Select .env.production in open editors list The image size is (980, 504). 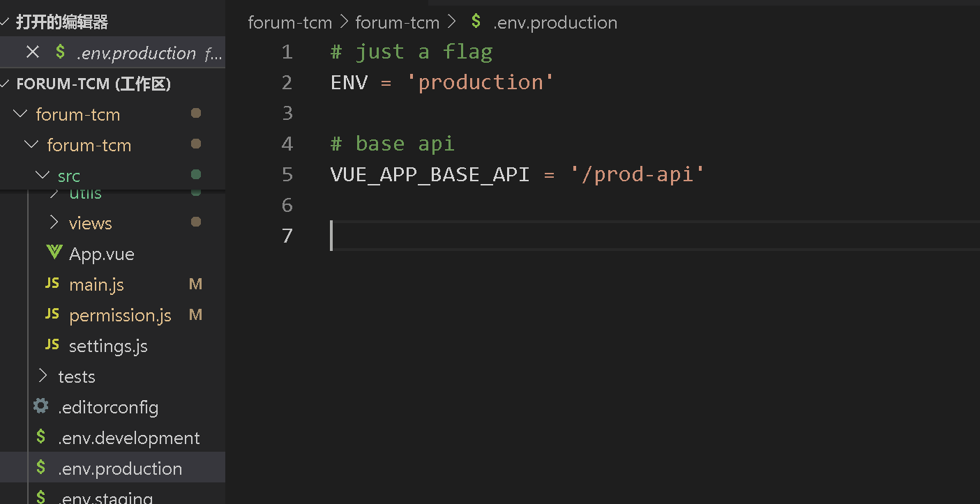point(136,53)
